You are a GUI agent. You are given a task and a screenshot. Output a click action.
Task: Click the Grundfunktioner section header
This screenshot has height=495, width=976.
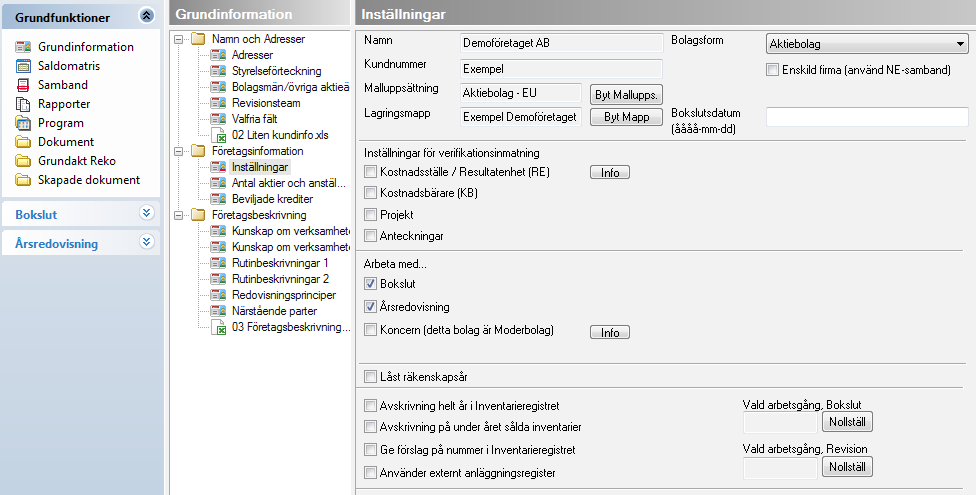click(x=81, y=17)
